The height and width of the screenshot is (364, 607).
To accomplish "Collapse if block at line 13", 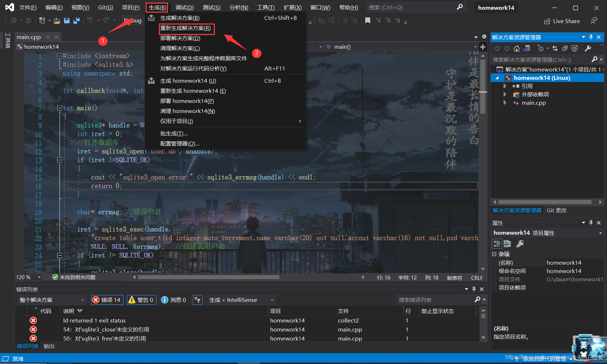I will [59, 160].
